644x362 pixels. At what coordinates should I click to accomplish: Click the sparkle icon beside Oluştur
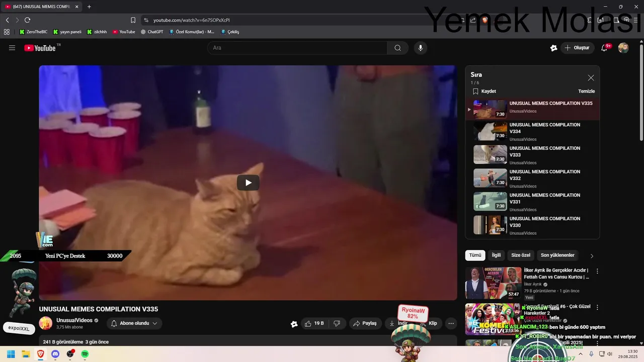tap(553, 48)
